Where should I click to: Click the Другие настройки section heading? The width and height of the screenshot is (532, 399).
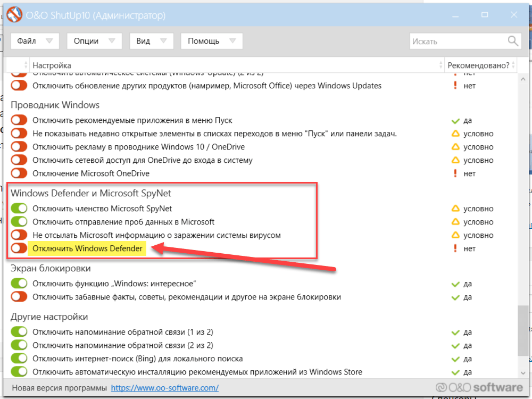pos(49,317)
